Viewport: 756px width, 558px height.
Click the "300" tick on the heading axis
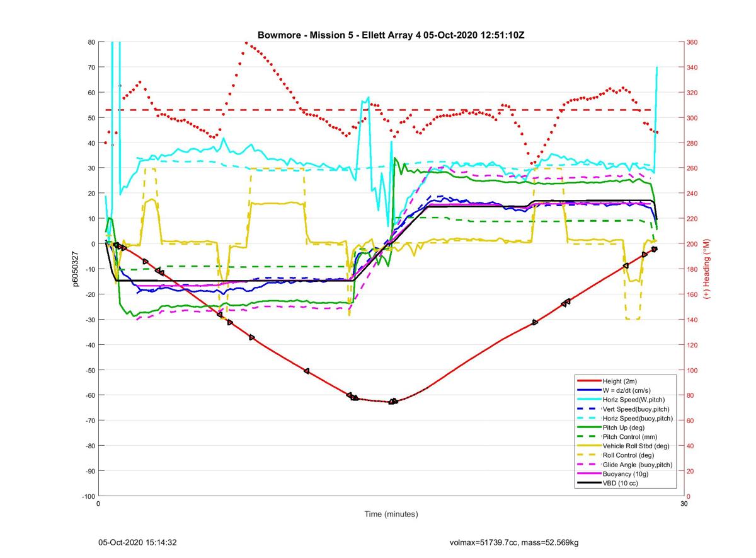pos(692,118)
